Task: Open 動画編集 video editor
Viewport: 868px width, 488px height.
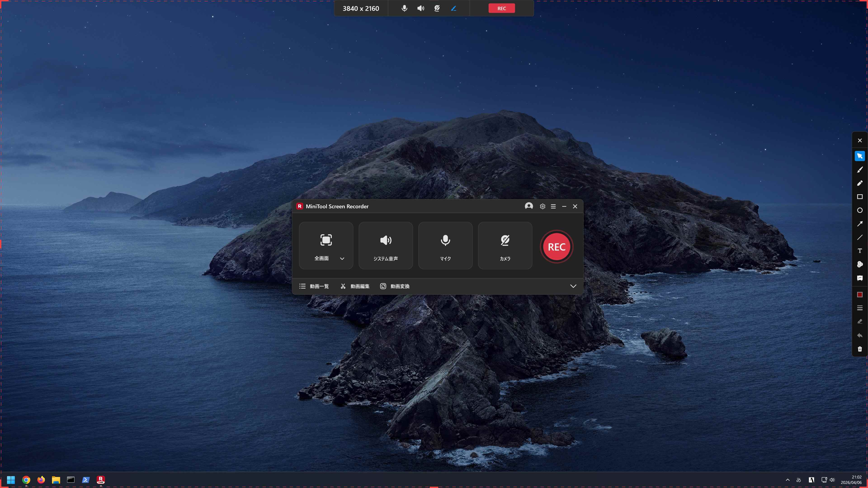Action: click(355, 286)
